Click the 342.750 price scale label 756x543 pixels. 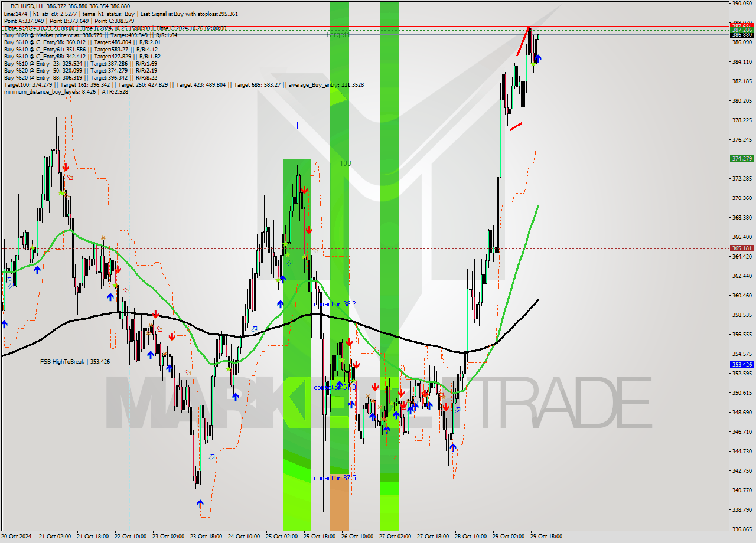pyautogui.click(x=742, y=471)
